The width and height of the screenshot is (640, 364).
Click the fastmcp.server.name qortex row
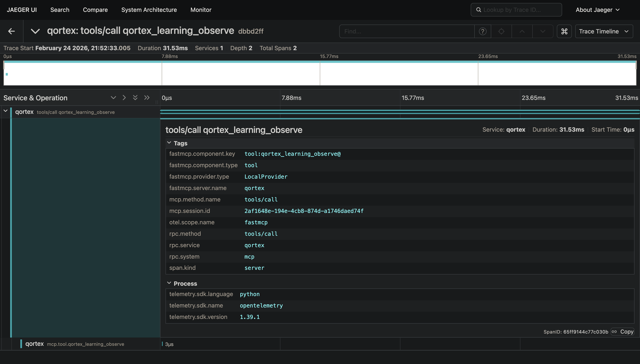tap(400, 188)
